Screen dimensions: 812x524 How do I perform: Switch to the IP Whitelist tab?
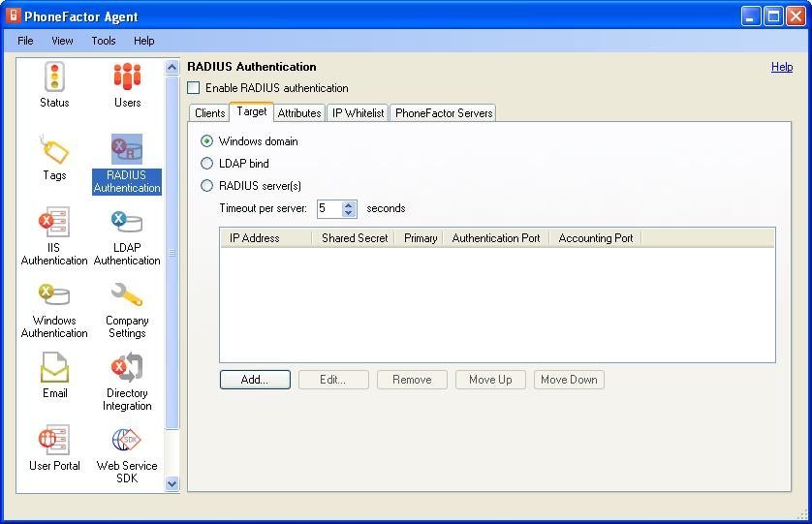[x=358, y=113]
